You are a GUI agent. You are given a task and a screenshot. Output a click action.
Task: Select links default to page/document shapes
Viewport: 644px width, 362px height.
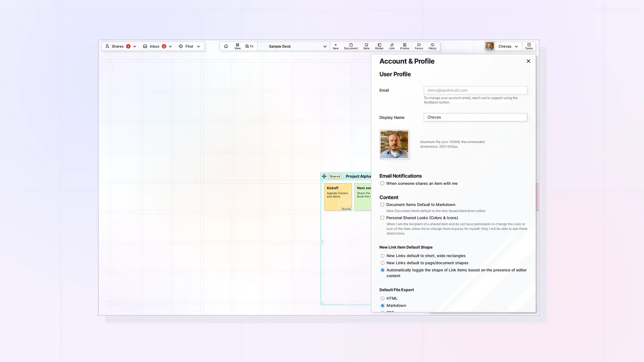(382, 263)
